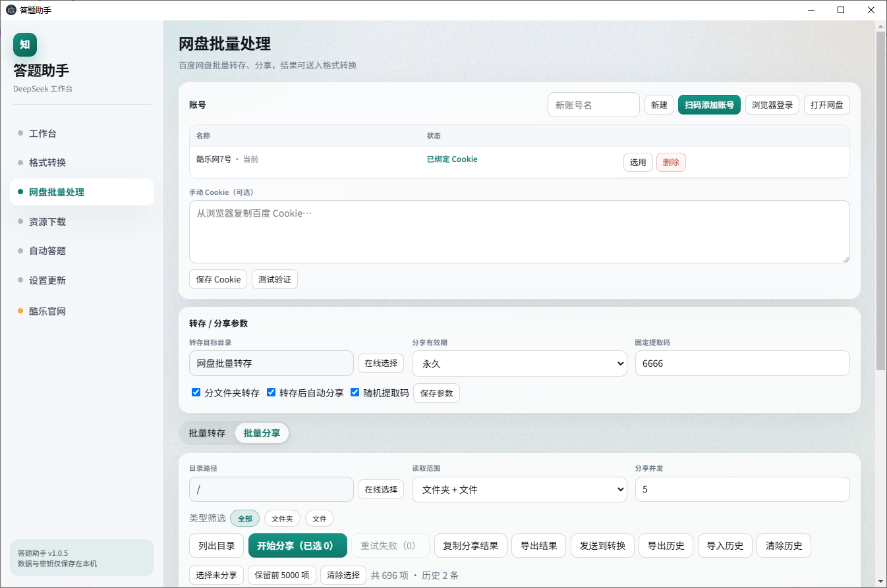Click 保存参数 button

(436, 393)
